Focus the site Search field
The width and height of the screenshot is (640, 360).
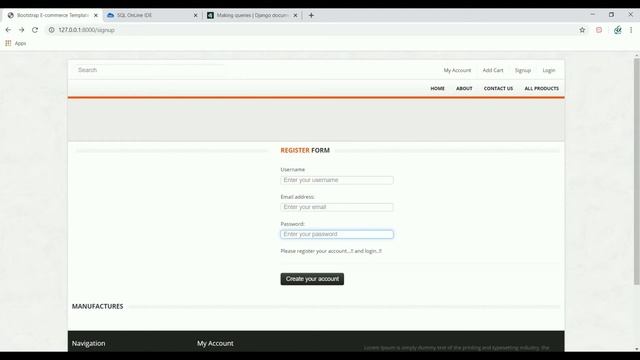point(149,70)
